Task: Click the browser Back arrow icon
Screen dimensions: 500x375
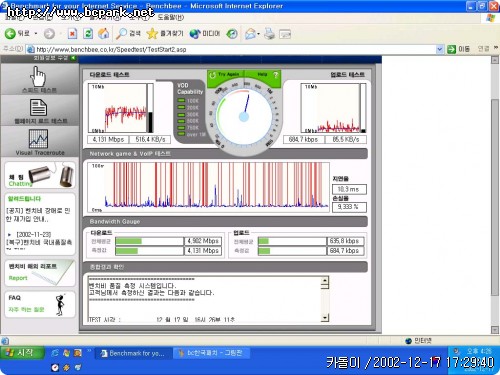Action: (x=10, y=33)
